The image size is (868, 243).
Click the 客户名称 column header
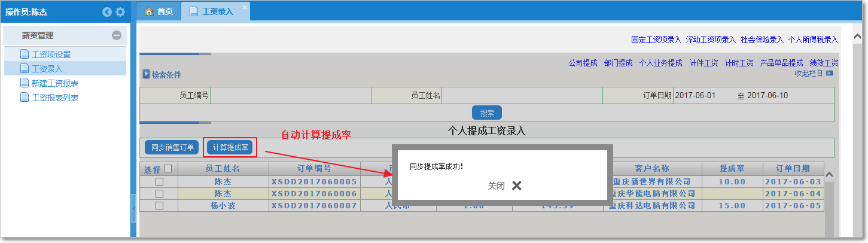[652, 169]
